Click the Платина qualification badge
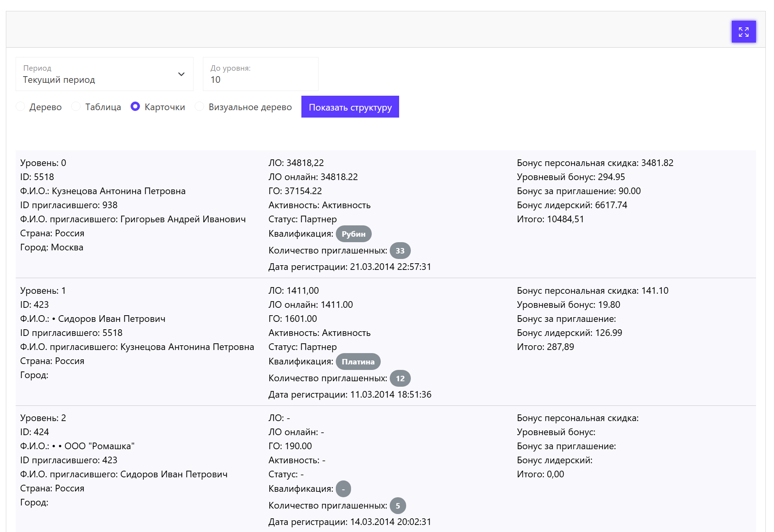 pos(358,362)
